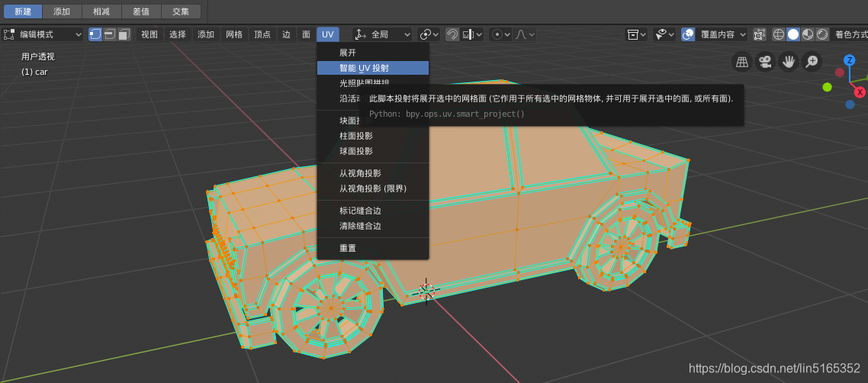Click the green Y axis gizmo dot
Screen dimensions: 868x383
[827, 87]
